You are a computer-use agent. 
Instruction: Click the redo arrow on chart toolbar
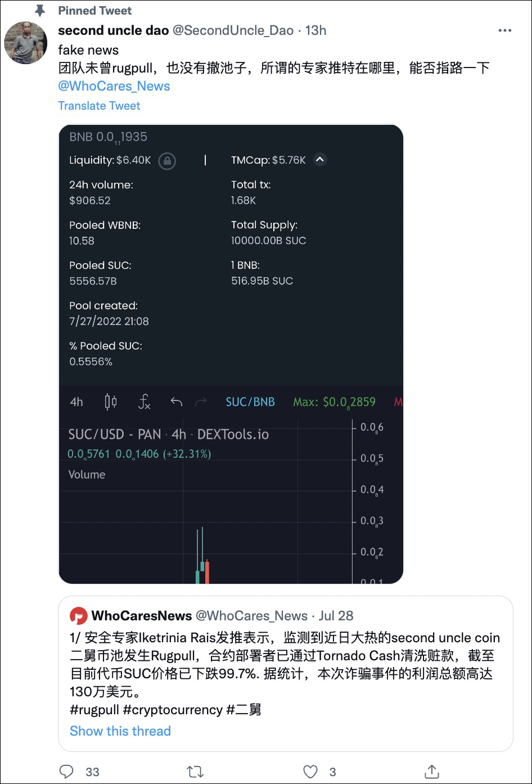pos(200,402)
